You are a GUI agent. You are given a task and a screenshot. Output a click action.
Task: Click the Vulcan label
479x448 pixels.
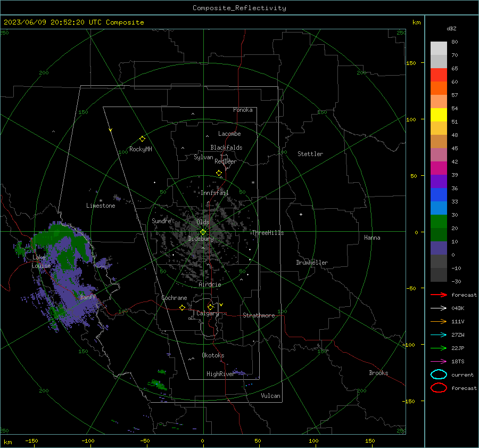(x=270, y=396)
